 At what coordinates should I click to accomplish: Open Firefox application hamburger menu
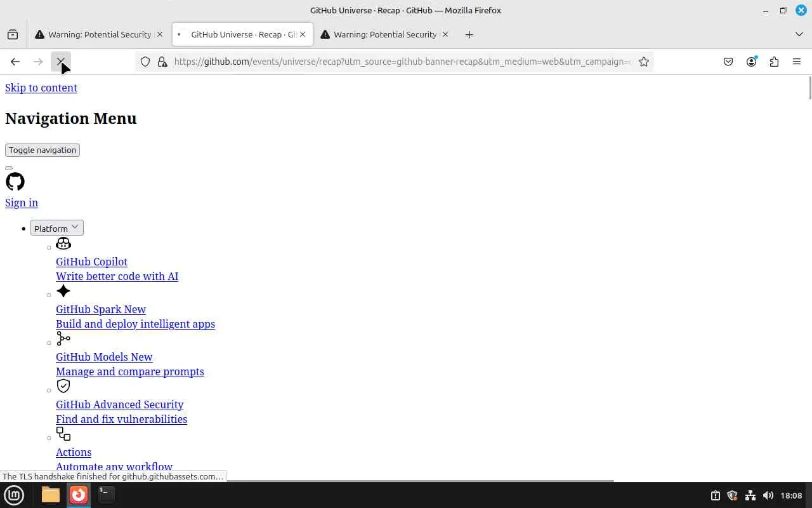797,62
